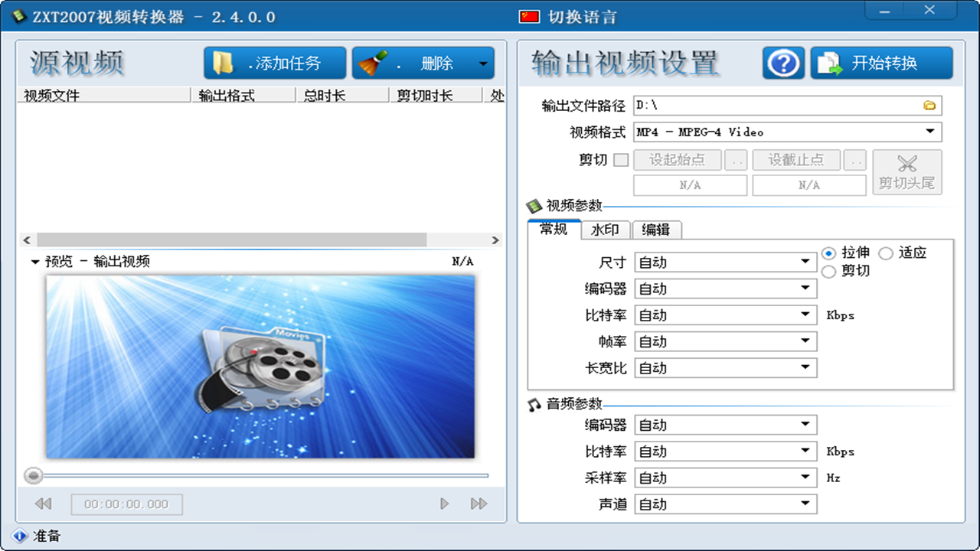Viewport: 980px width, 551px height.
Task: Click the preview seek slider handle
Action: click(x=34, y=476)
